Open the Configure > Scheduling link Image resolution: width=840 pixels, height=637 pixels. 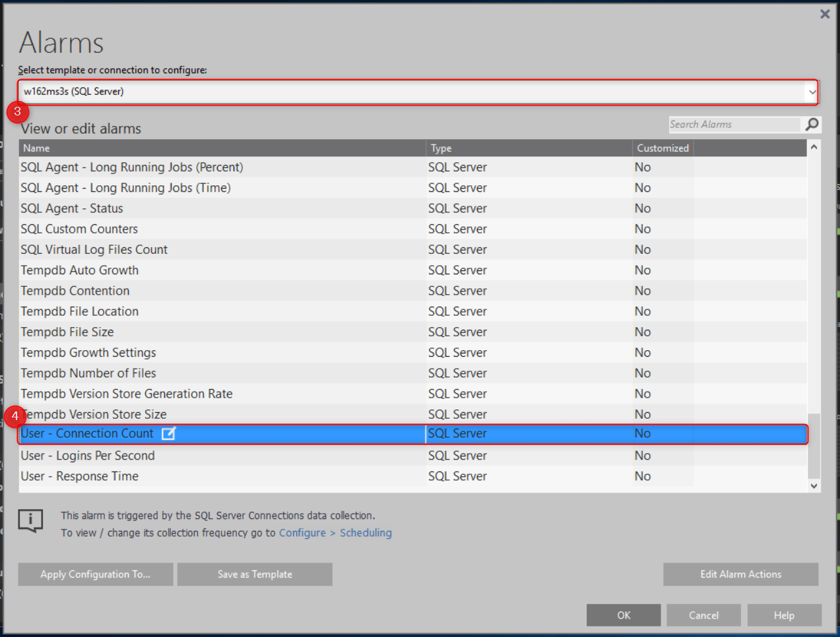click(x=335, y=533)
